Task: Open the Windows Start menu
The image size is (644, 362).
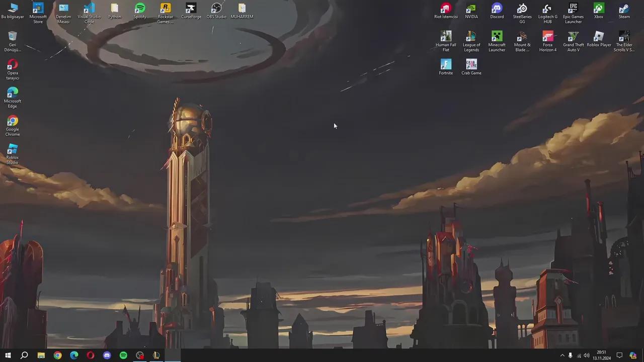Action: [8, 355]
